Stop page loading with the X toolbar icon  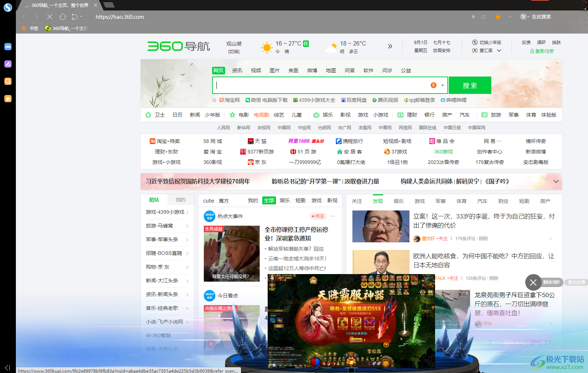[50, 17]
